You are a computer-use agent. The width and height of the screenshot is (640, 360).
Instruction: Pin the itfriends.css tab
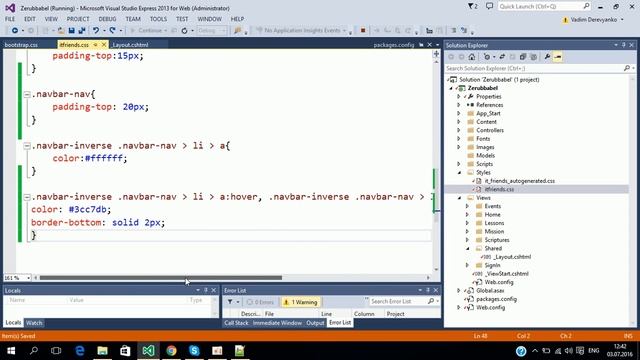pyautogui.click(x=95, y=44)
